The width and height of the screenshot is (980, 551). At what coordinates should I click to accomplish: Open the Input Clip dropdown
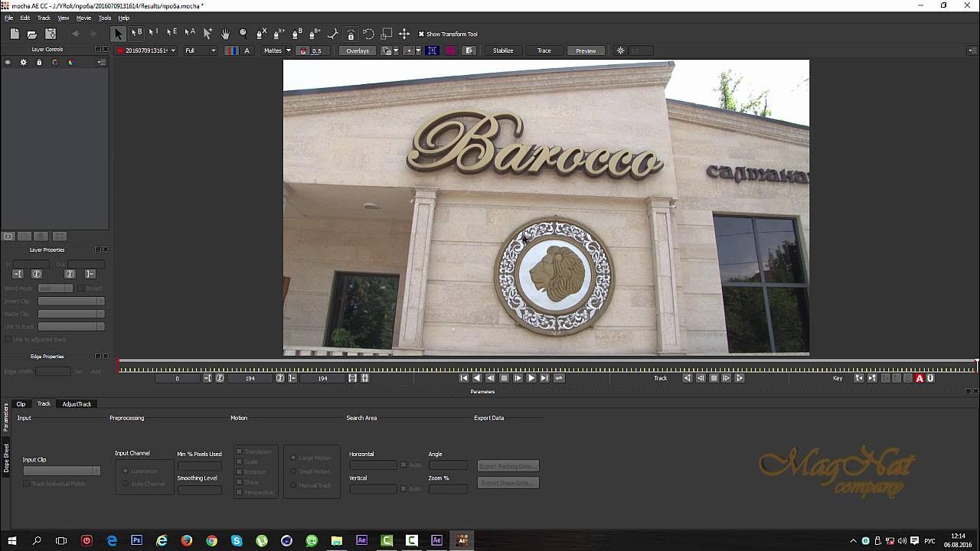[x=61, y=471]
